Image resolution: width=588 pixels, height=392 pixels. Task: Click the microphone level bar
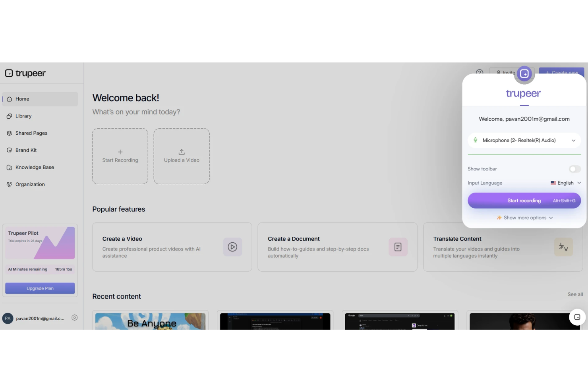tap(524, 154)
